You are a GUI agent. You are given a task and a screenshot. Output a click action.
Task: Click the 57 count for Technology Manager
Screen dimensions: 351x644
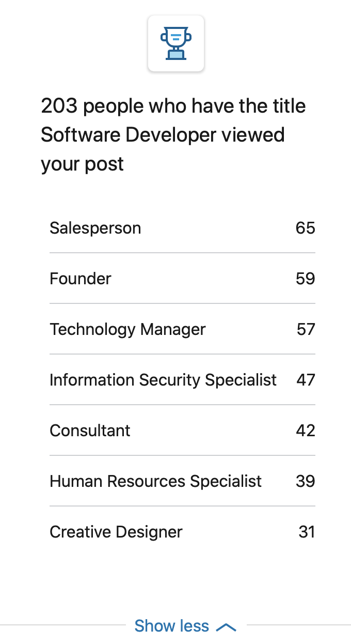(306, 329)
